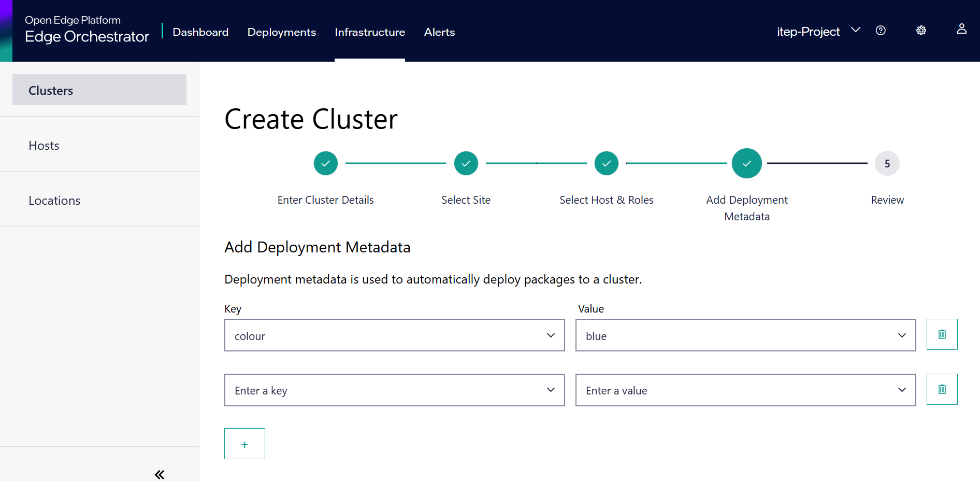
Task: Open the colour key dropdown
Action: tap(551, 335)
